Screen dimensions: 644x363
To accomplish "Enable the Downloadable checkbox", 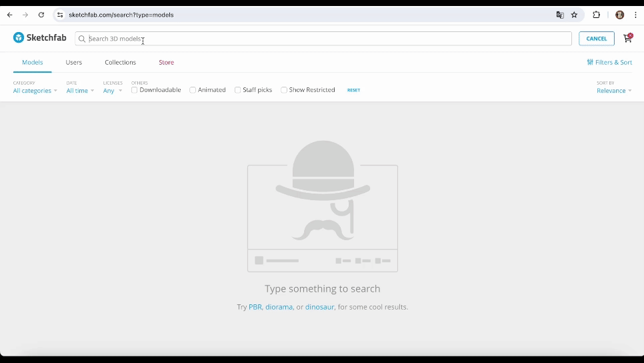I will pos(135,90).
